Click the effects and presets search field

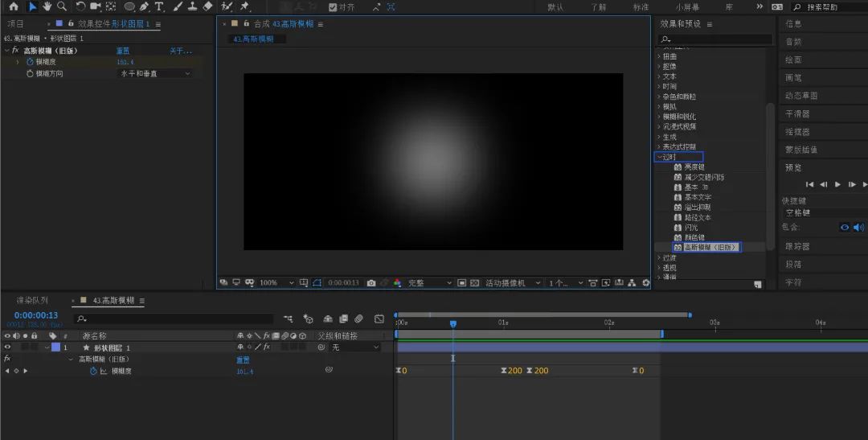714,39
